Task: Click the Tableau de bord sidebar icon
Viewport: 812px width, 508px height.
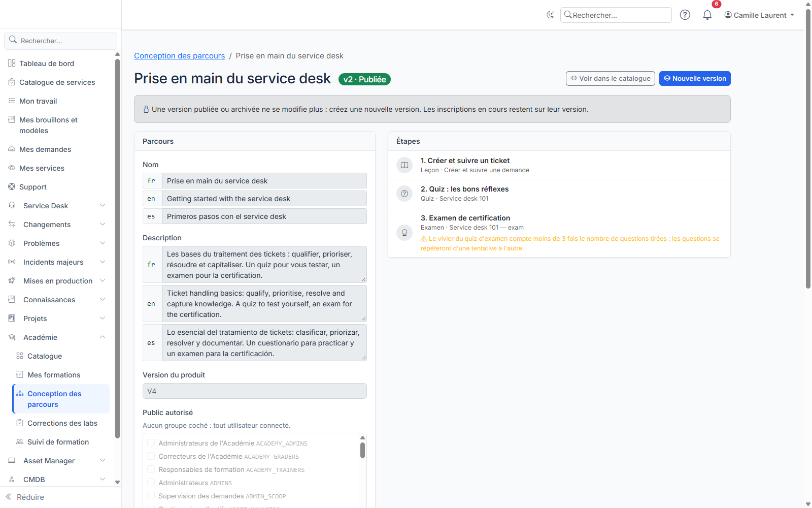Action: (x=12, y=63)
